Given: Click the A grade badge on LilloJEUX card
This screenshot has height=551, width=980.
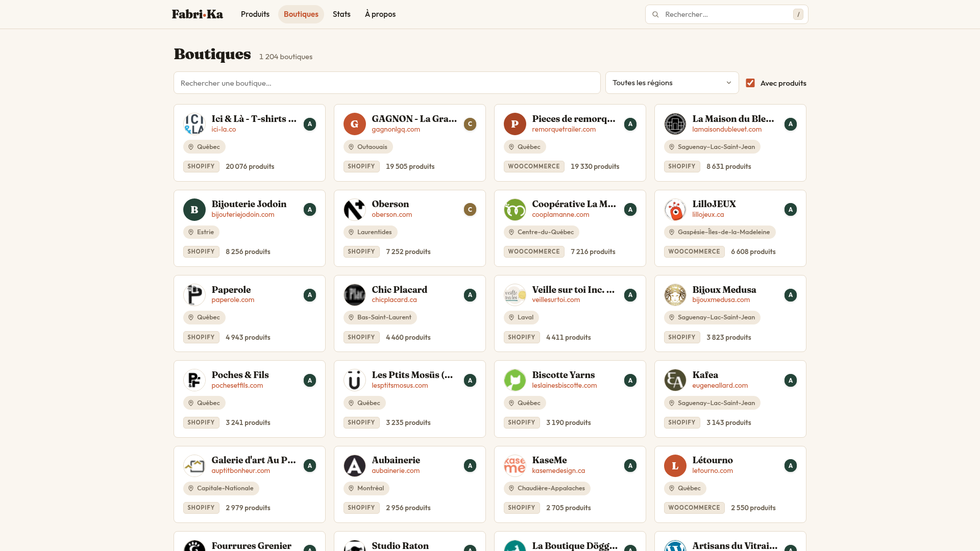Looking at the screenshot, I should (x=791, y=210).
